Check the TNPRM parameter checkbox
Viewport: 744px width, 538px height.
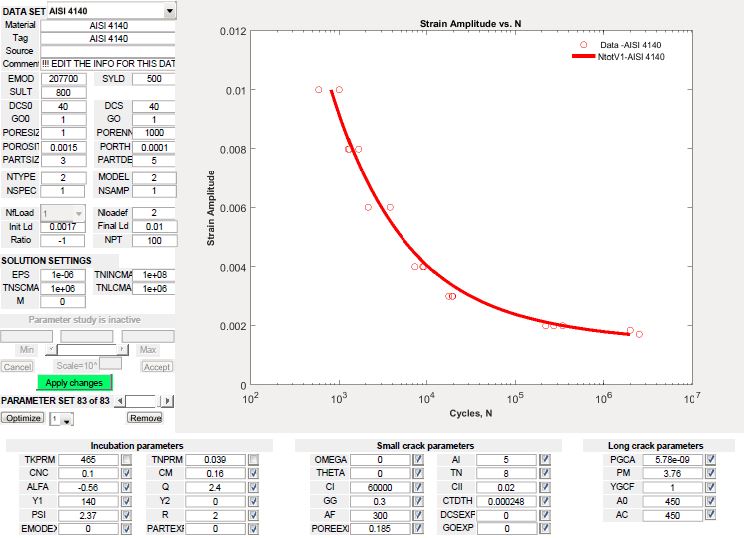[x=253, y=459]
